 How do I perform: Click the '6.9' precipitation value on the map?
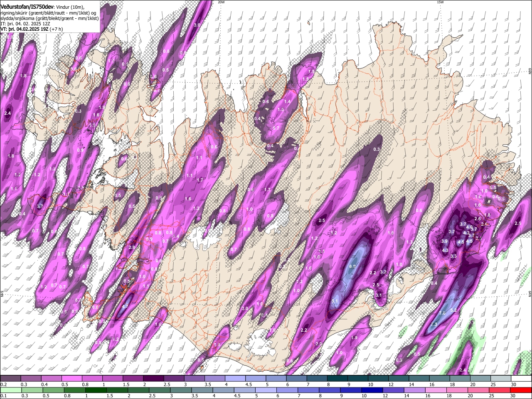[x=353, y=266]
